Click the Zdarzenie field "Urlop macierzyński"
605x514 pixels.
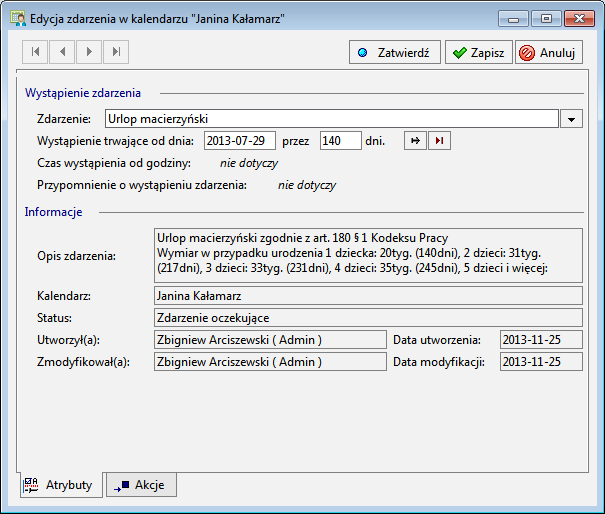tap(332, 119)
